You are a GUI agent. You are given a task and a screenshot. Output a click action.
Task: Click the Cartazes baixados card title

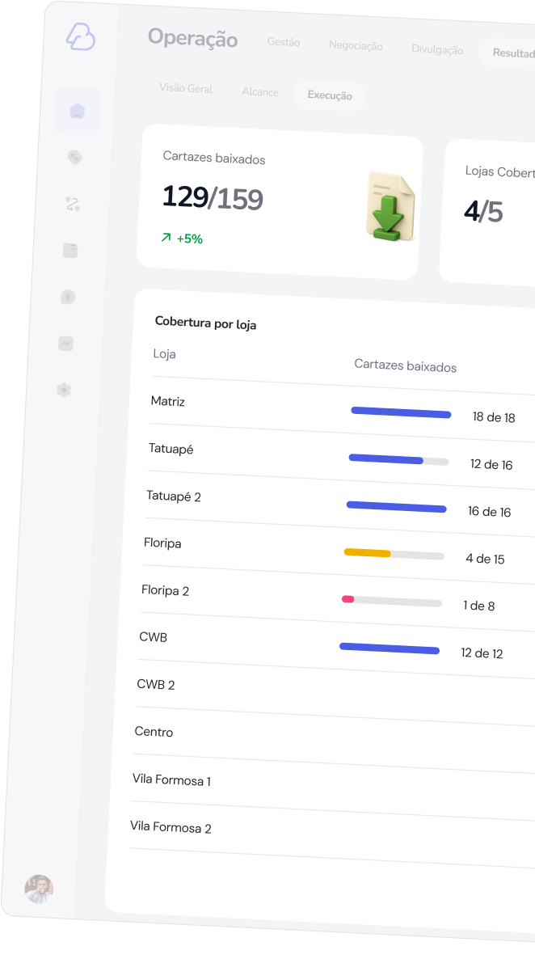click(x=214, y=158)
